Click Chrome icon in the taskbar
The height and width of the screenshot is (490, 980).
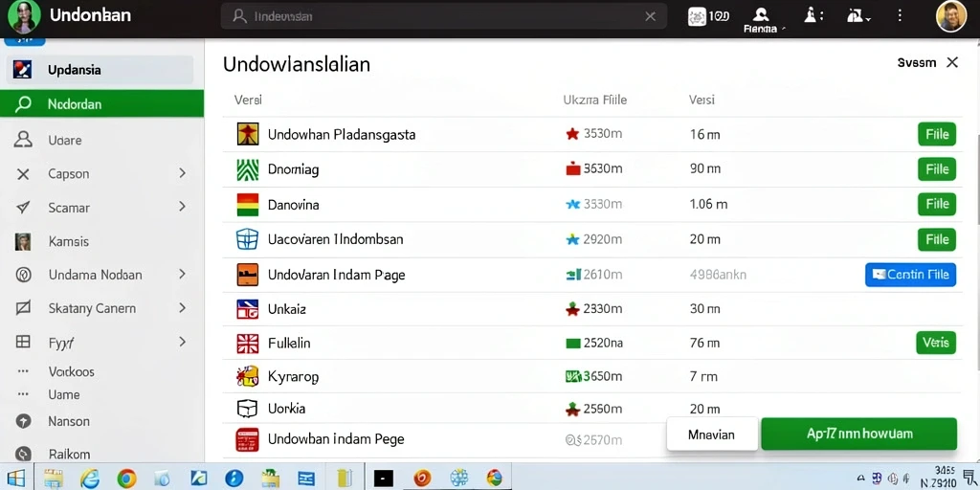pyautogui.click(x=126, y=479)
